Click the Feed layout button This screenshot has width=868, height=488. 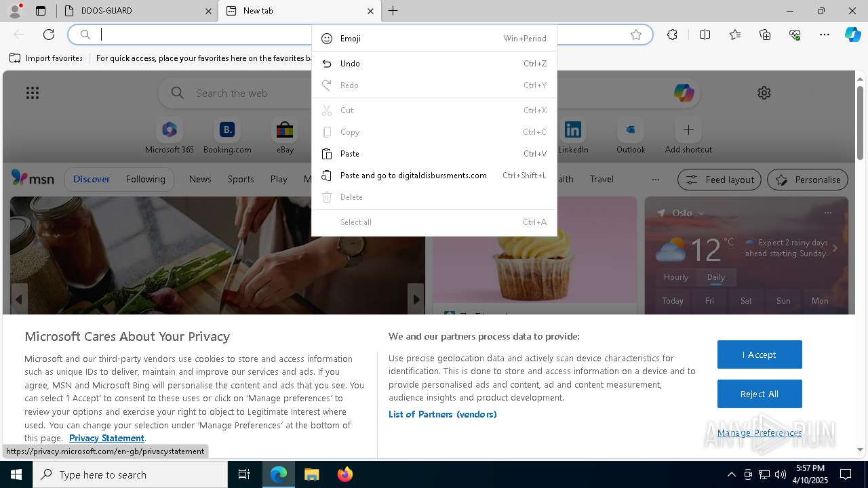pyautogui.click(x=719, y=180)
